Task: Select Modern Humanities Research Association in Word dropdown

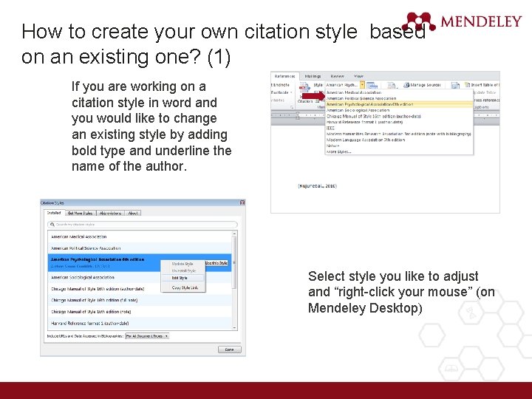Action: coord(399,134)
